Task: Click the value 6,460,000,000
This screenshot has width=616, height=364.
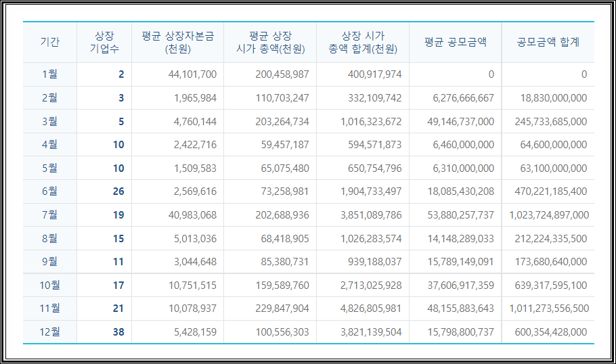Action: 464,145
